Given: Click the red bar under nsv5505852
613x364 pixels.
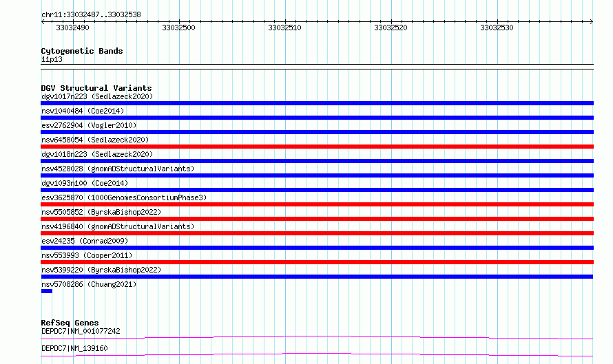Looking at the screenshot, I should pos(317,219).
